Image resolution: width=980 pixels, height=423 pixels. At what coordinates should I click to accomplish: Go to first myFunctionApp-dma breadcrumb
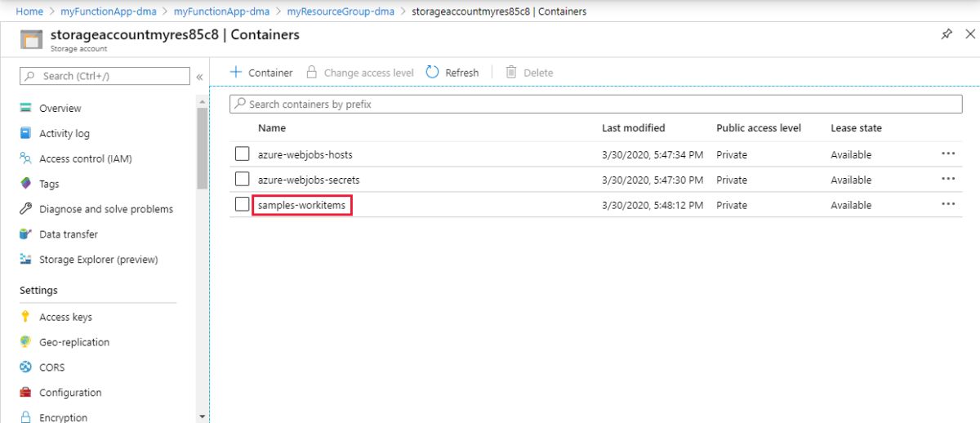tap(107, 11)
